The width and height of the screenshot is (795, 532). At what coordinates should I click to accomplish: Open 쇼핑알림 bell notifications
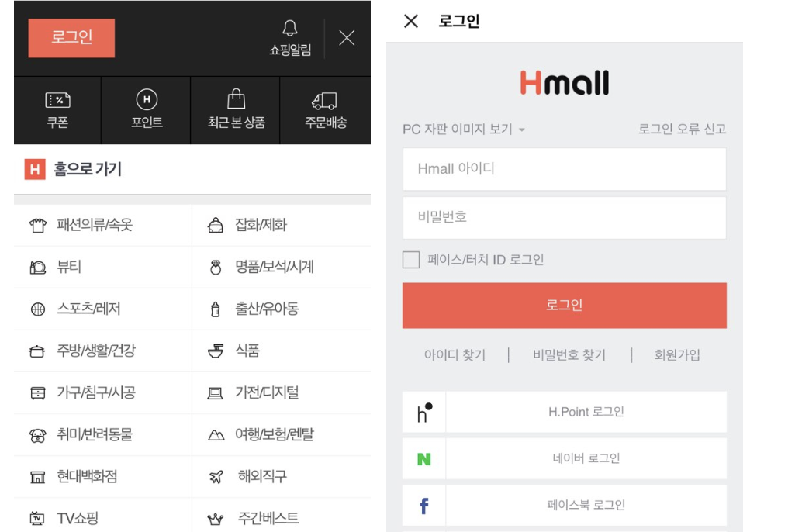tap(290, 38)
